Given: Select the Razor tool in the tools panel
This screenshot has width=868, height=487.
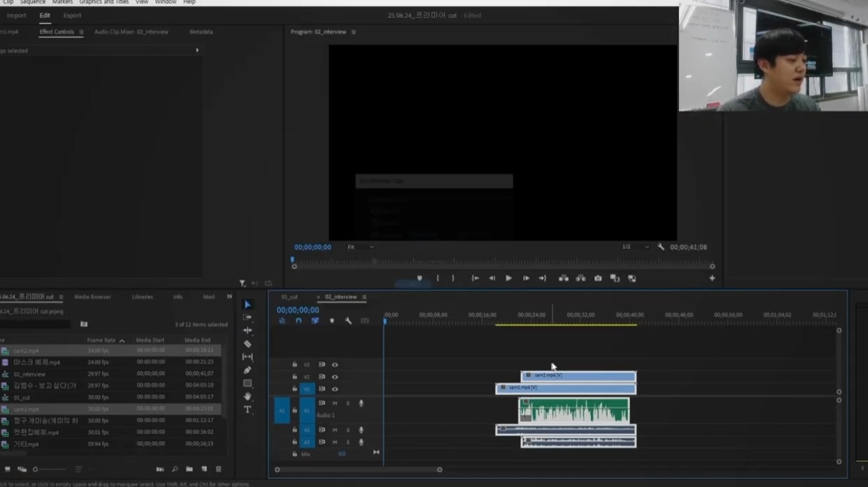Looking at the screenshot, I should coord(248,343).
